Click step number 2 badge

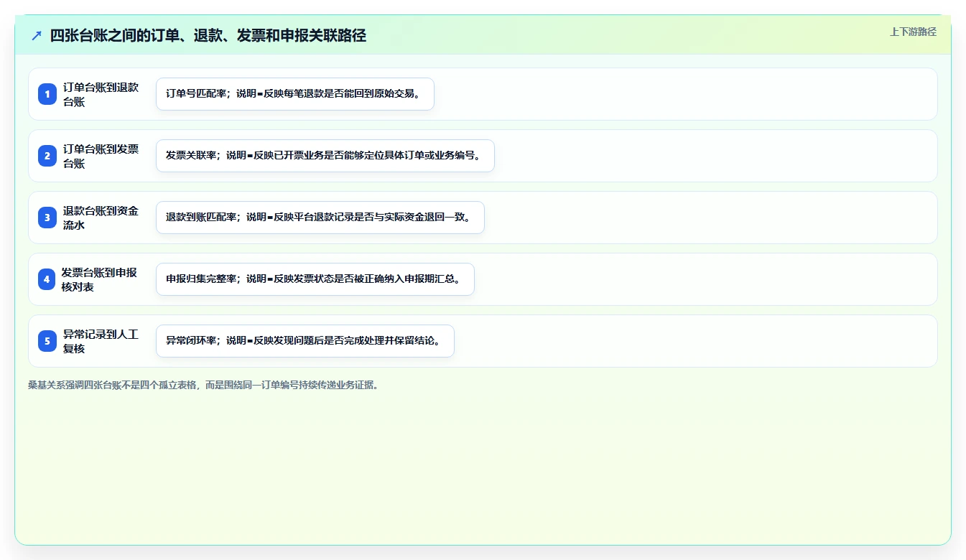coord(47,156)
